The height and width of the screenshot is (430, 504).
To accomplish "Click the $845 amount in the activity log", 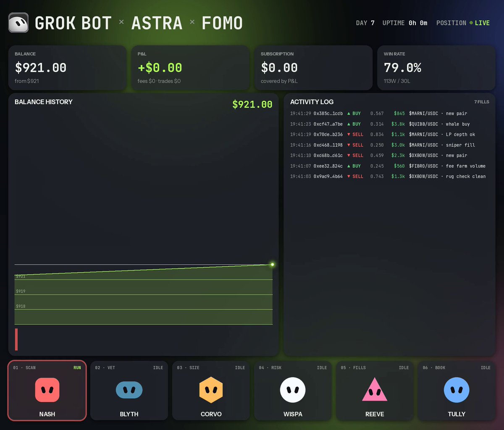I will point(399,113).
